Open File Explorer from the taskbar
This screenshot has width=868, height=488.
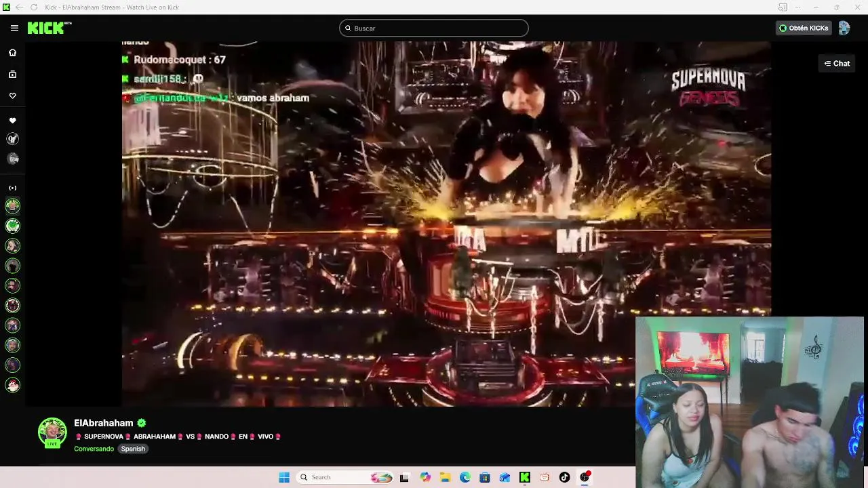coord(445,477)
